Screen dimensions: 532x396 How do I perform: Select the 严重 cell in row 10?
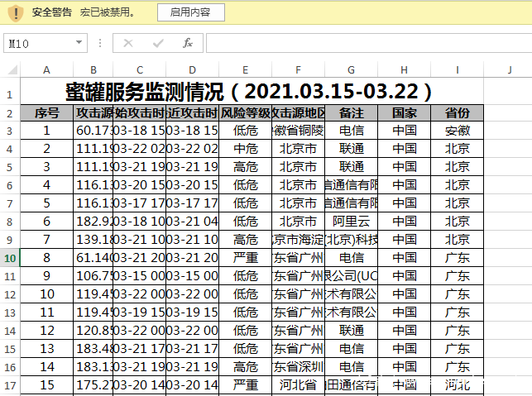coord(245,258)
